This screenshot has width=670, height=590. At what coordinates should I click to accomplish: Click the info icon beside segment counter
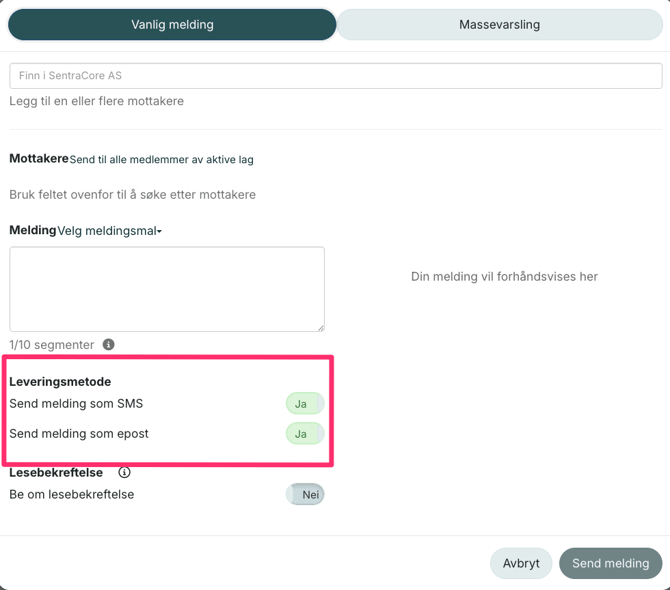(x=109, y=344)
